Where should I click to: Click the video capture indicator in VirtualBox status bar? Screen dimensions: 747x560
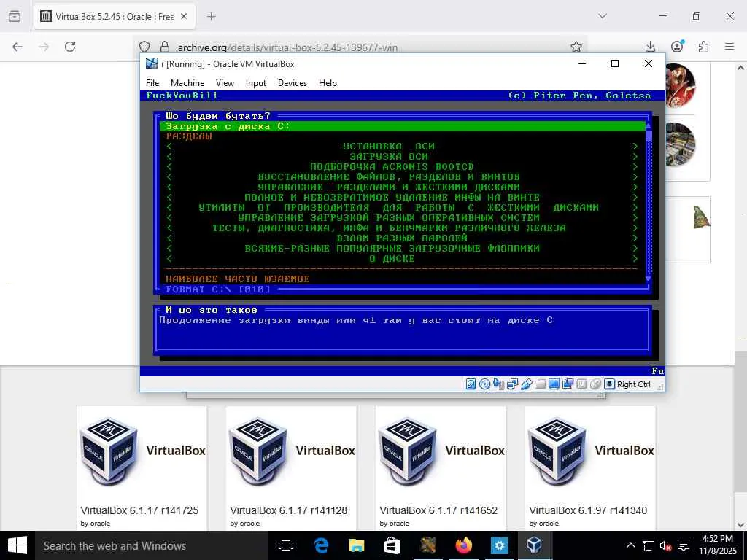pyautogui.click(x=568, y=384)
